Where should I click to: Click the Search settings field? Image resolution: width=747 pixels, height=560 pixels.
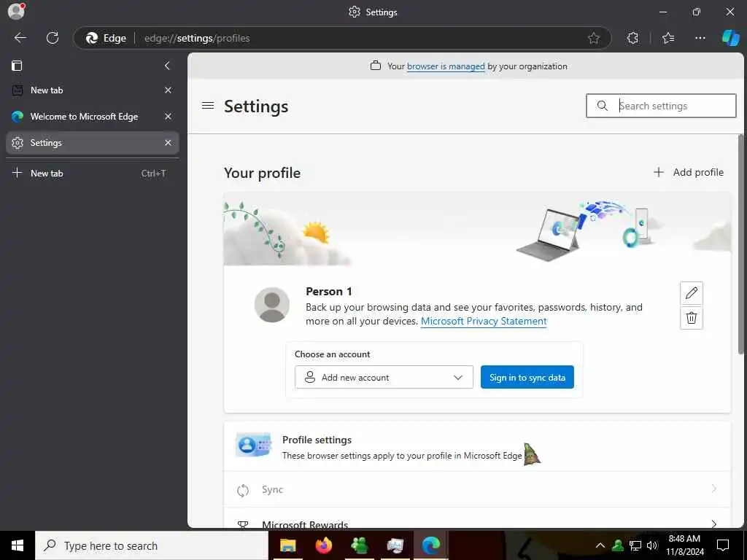[661, 106]
